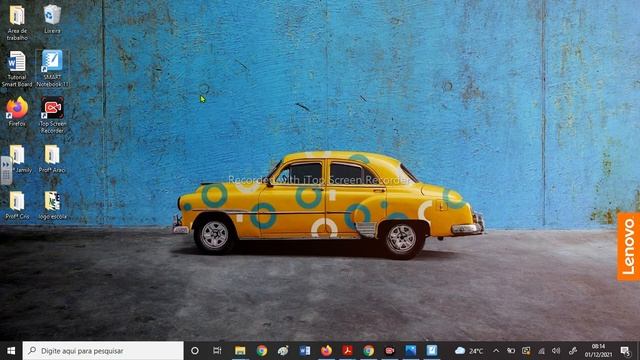Show hidden system tray icons

(496, 351)
